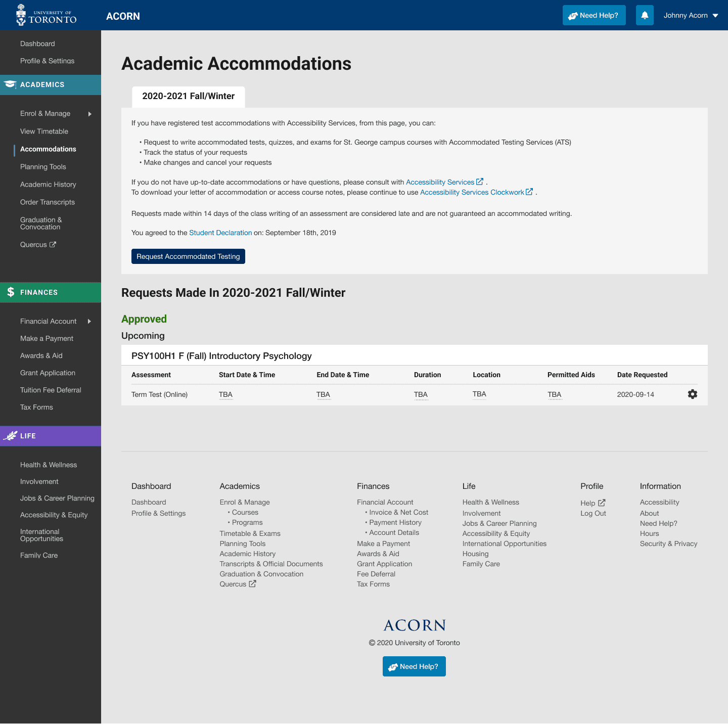
Task: Click external link icon after Clockwork link
Action: [529, 192]
